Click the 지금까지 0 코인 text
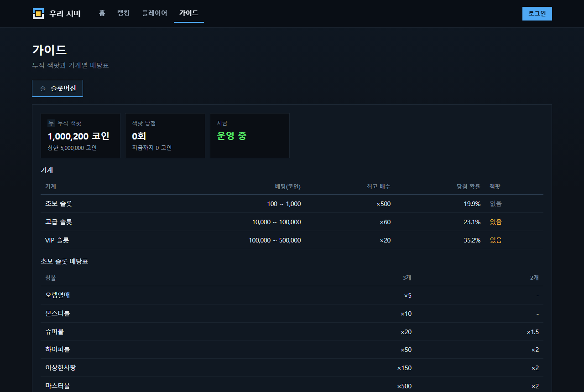The height and width of the screenshot is (392, 584). pos(152,148)
